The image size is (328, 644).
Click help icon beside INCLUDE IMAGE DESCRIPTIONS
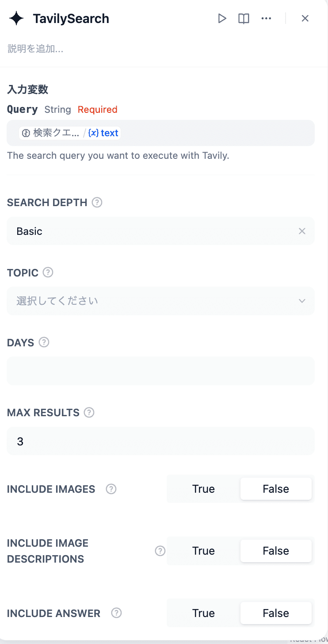pyautogui.click(x=160, y=551)
